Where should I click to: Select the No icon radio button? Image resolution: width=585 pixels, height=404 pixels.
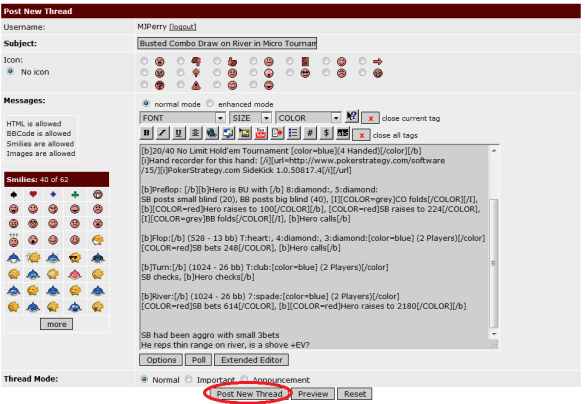(x=10, y=71)
